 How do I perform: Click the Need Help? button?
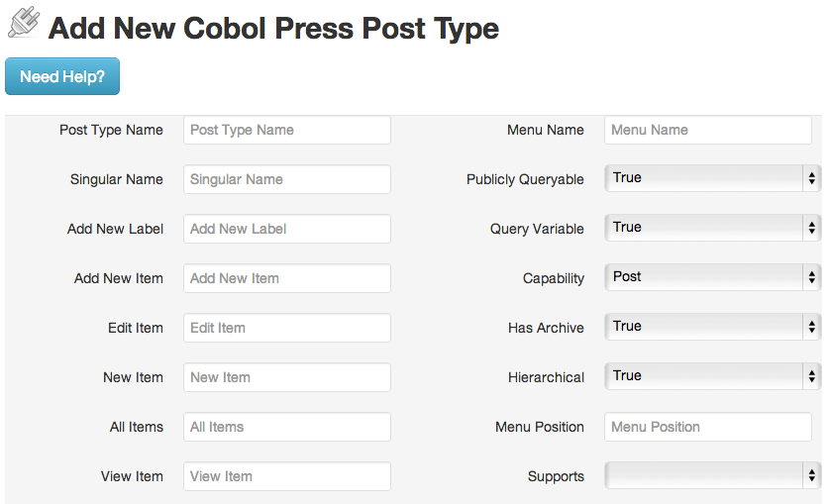pos(62,77)
